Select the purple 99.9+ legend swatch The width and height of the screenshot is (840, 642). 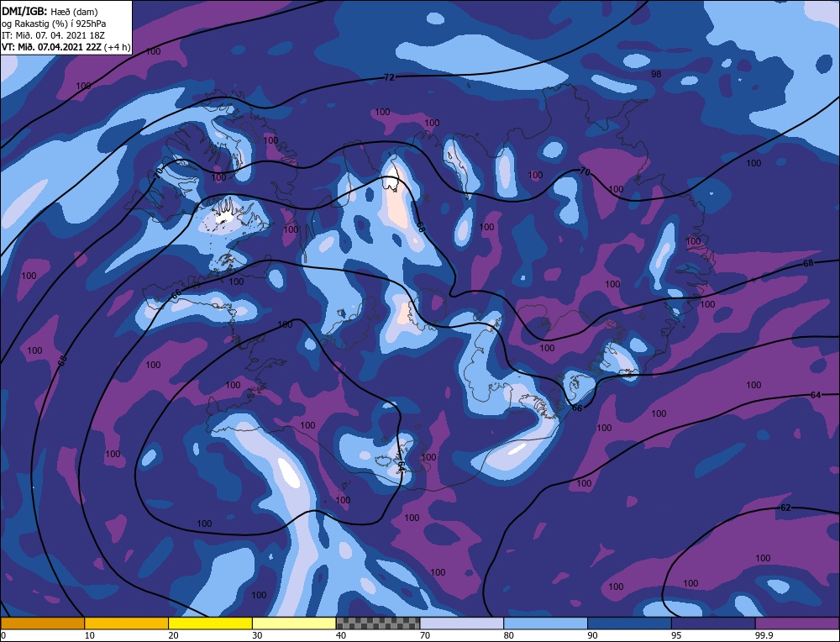pyautogui.click(x=797, y=624)
